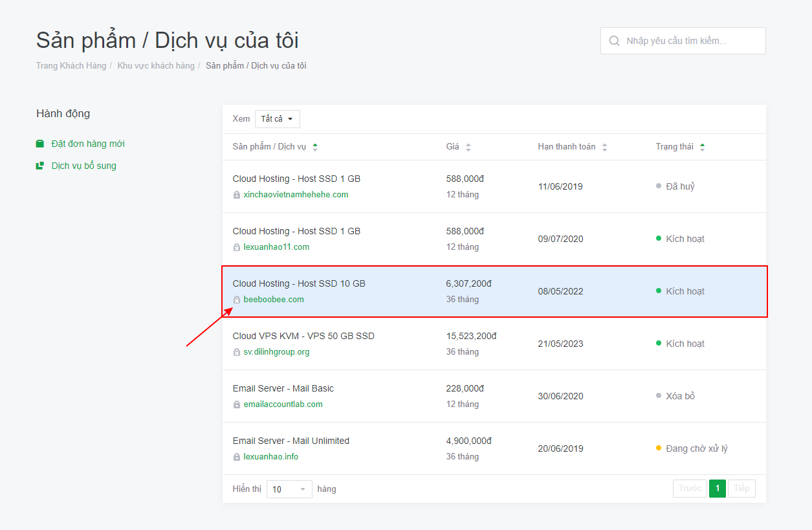Screen dimensions: 812x530
Task: Click the Dịch vụ bổ sung icon
Action: click(40, 166)
